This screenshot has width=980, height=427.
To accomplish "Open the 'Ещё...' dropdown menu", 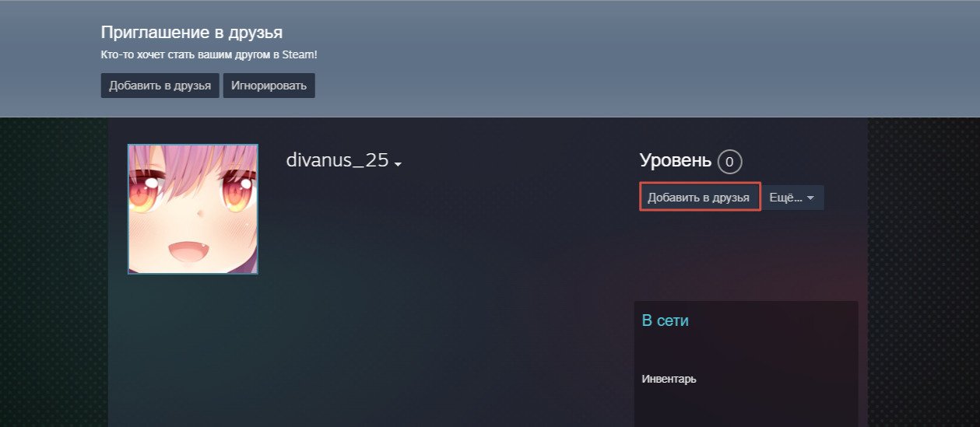I will (792, 198).
